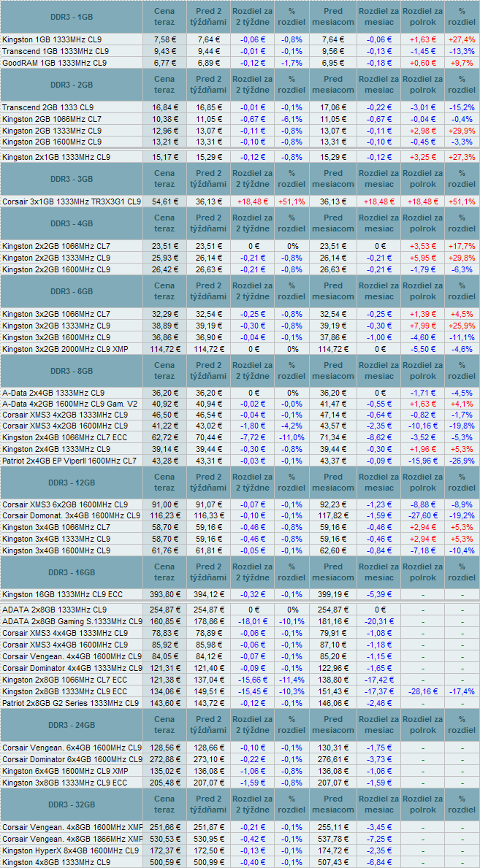This screenshot has width=480, height=868.
Task: Click the DDR3 - 4GB section header
Action: (x=70, y=223)
